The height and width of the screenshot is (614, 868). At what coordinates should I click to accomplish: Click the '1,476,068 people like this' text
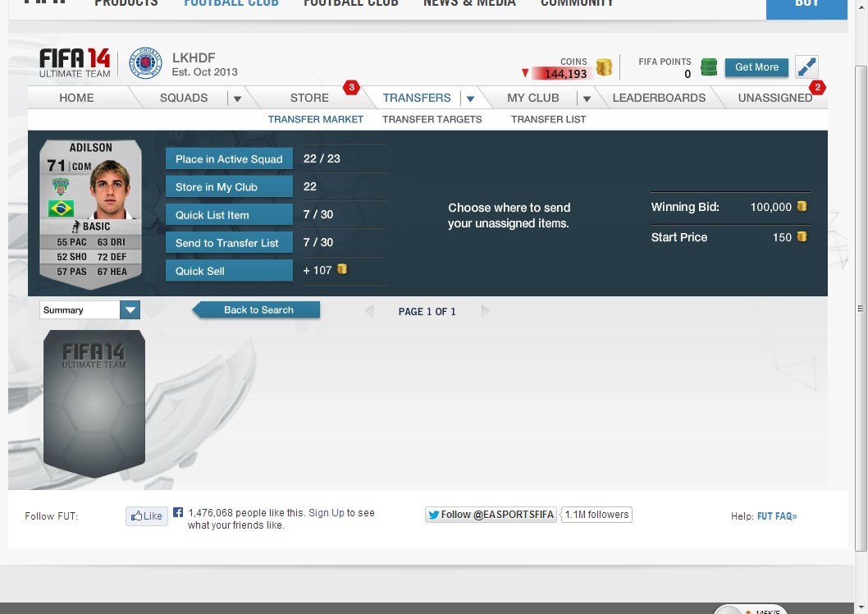pos(246,513)
